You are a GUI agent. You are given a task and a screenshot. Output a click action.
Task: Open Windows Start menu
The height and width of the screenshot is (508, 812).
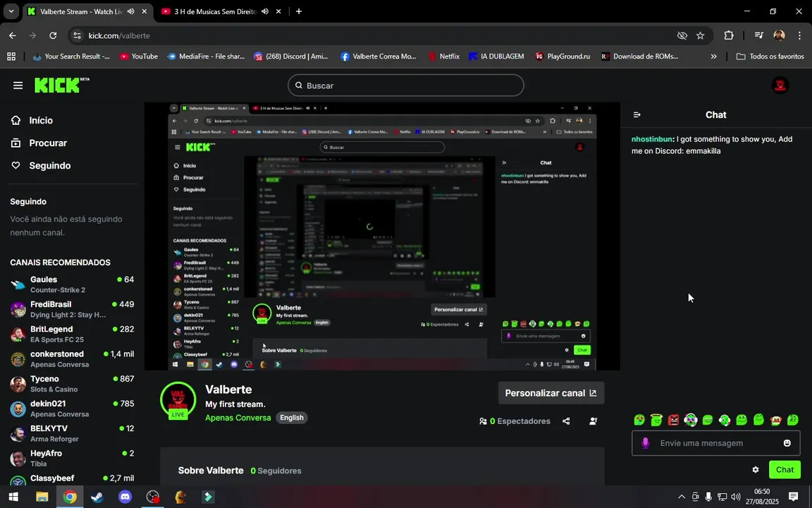(13, 497)
